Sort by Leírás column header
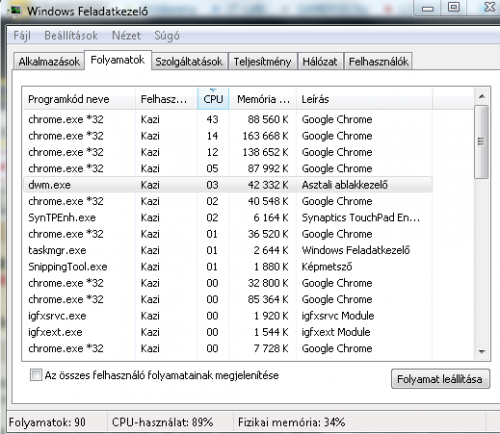This screenshot has width=500, height=434. pos(364,99)
